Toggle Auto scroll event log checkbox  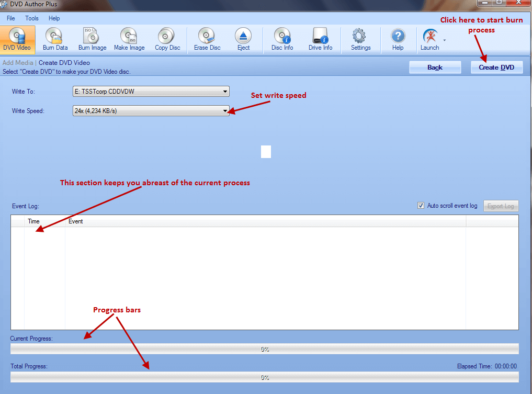click(421, 206)
